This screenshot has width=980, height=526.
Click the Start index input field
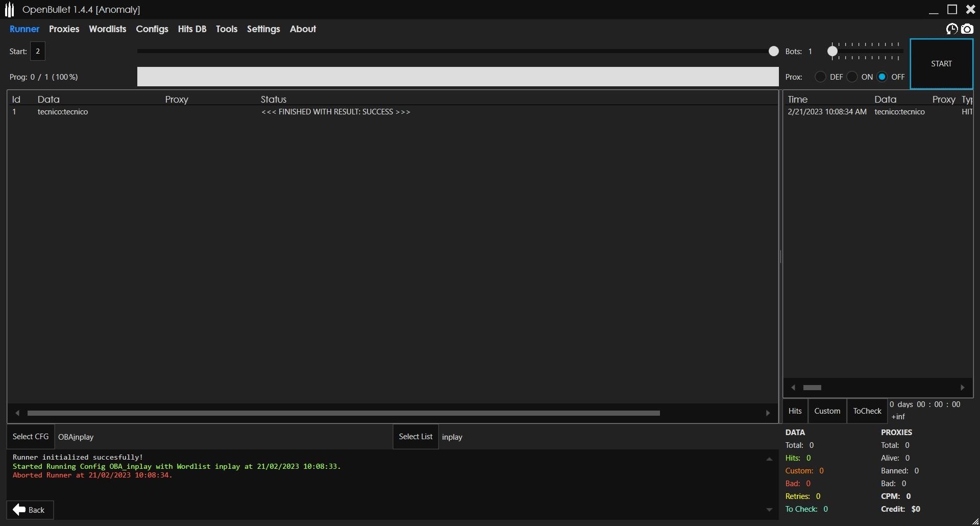[x=38, y=51]
